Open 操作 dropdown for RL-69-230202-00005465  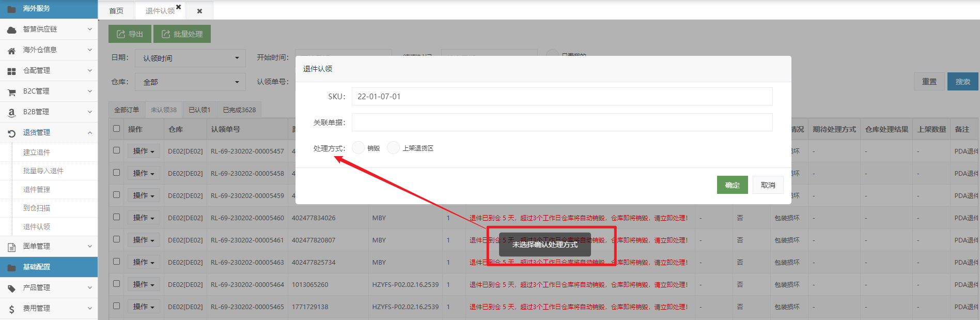[144, 307]
